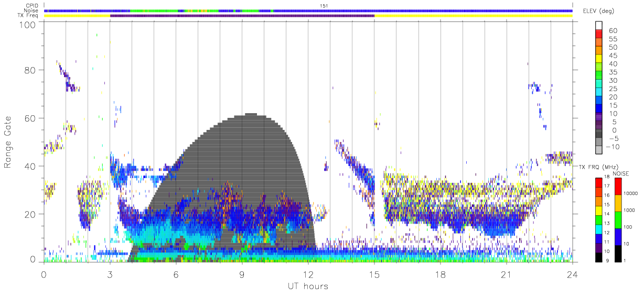Click the 'ELEV (deg)' legend title
The image size is (644, 297).
(x=599, y=11)
